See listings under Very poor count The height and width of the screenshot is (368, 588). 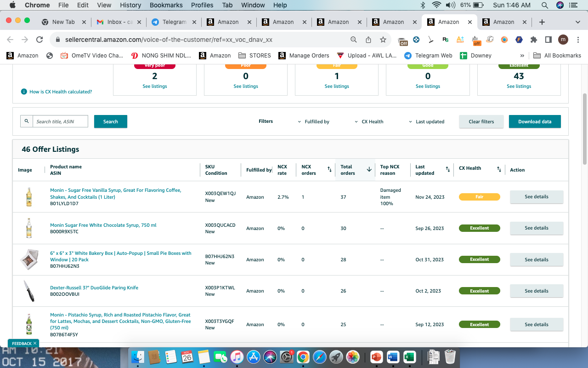click(155, 86)
